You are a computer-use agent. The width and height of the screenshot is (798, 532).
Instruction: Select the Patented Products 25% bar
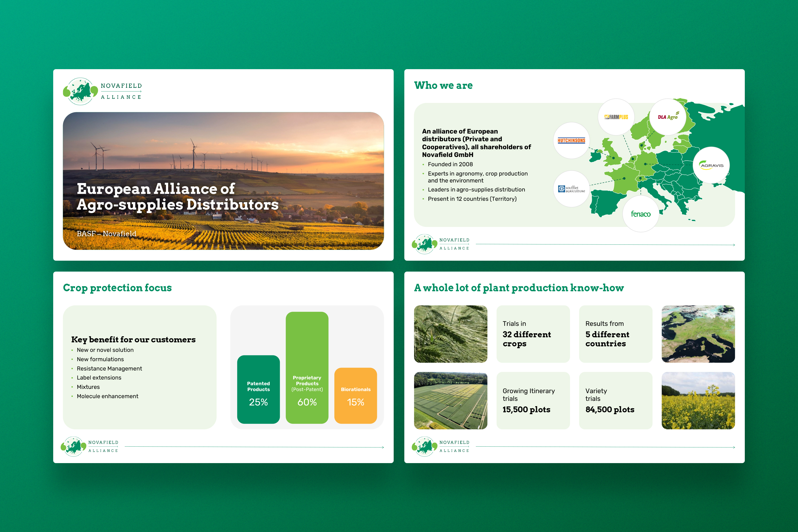click(x=258, y=389)
